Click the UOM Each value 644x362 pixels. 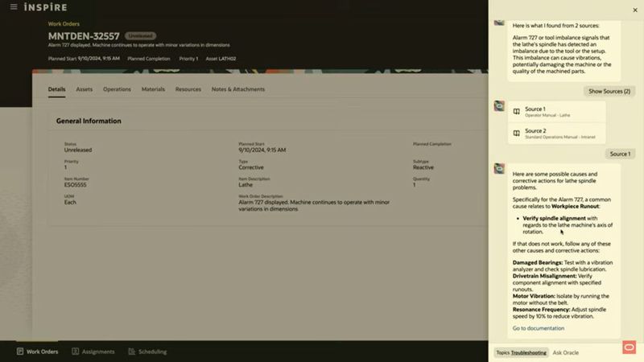click(x=70, y=203)
